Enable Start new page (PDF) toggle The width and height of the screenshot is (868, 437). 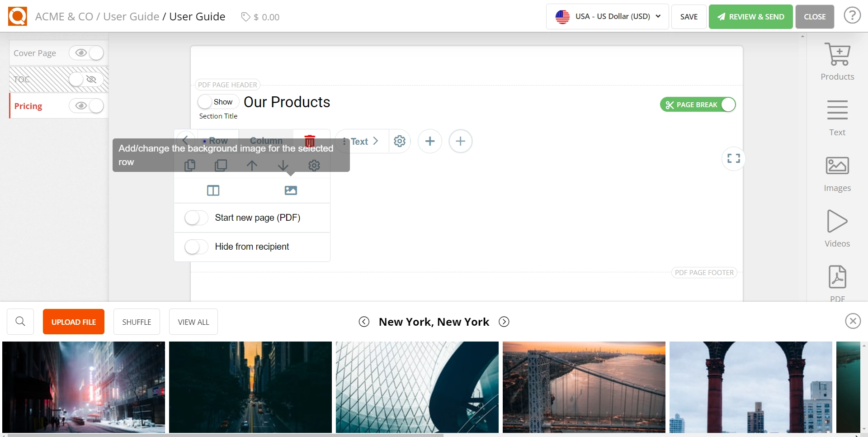point(195,218)
